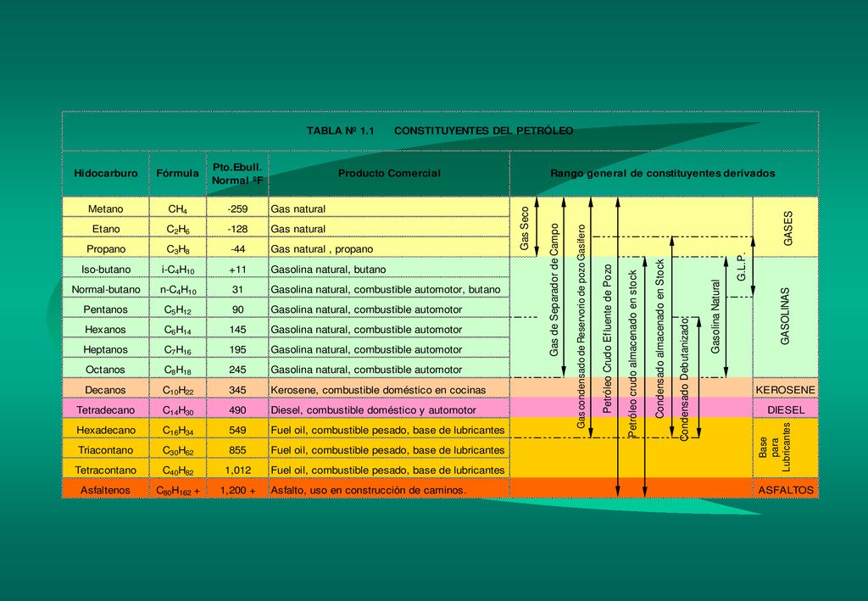Click vertical 'Petróleo Crudo Efluente de Pozo' label
This screenshot has width=868, height=601.
(607, 338)
